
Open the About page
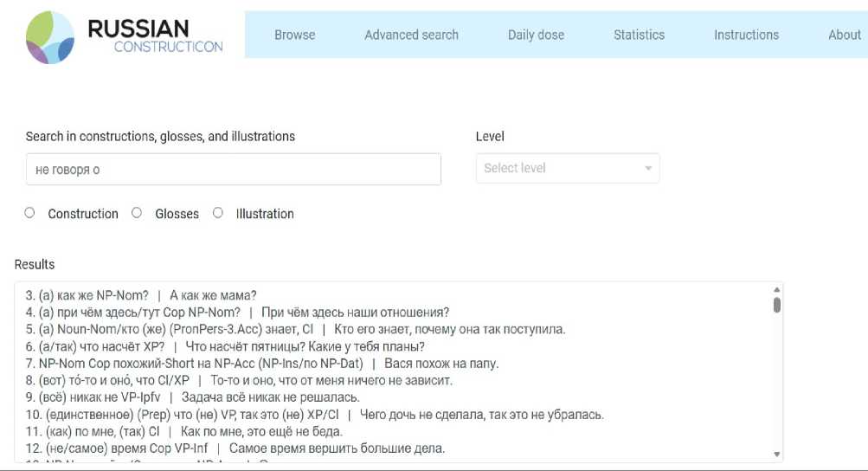pos(844,35)
